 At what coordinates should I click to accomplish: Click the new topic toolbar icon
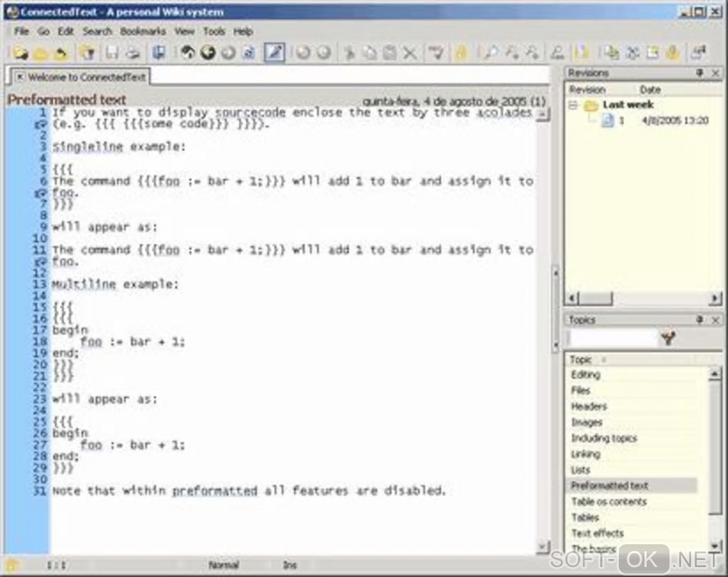pos(87,53)
